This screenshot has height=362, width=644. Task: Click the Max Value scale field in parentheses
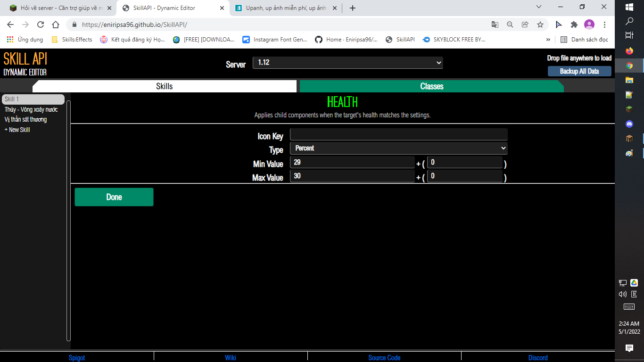point(465,176)
